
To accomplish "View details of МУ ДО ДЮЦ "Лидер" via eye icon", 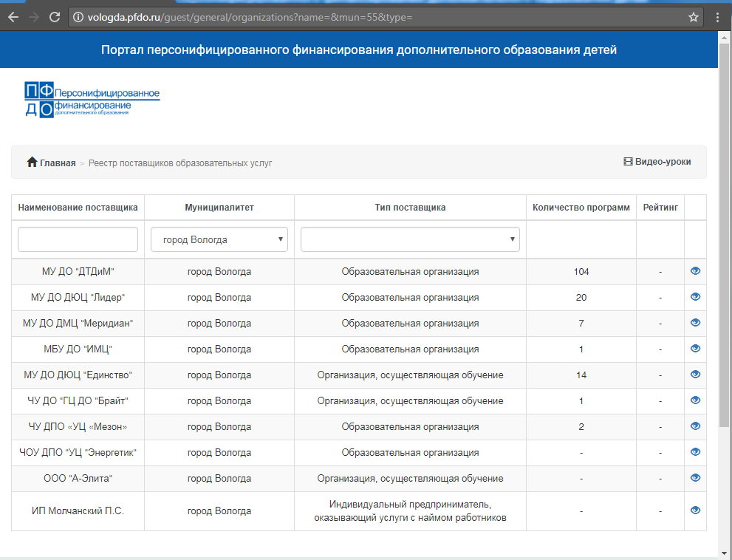I will 695,296.
